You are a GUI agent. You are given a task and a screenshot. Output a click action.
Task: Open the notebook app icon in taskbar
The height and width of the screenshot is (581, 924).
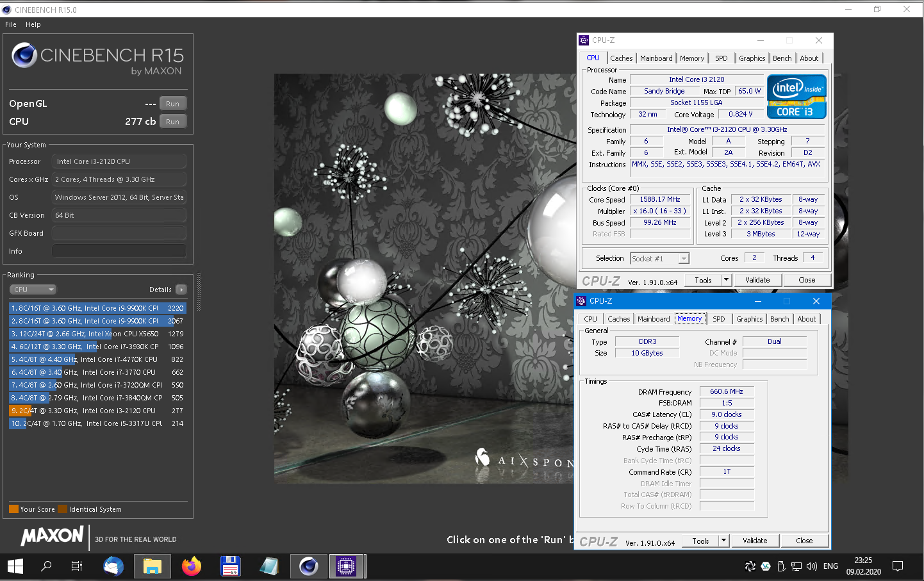(x=269, y=566)
